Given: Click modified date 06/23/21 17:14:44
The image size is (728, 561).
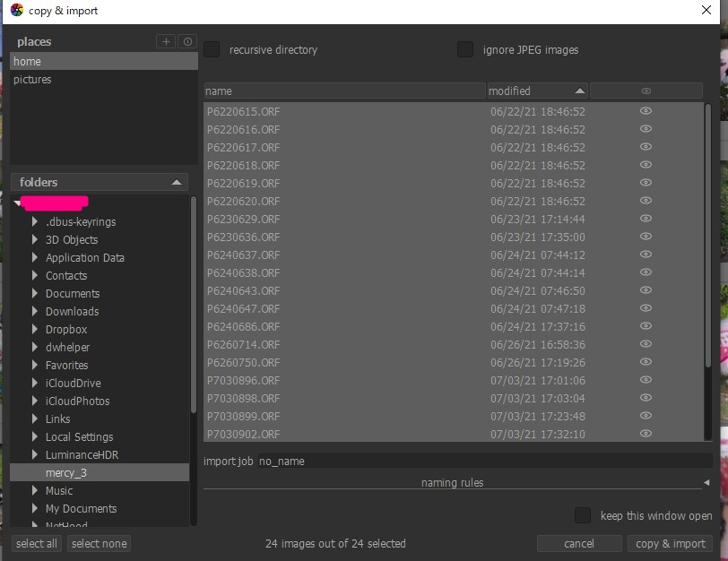Looking at the screenshot, I should (538, 219).
